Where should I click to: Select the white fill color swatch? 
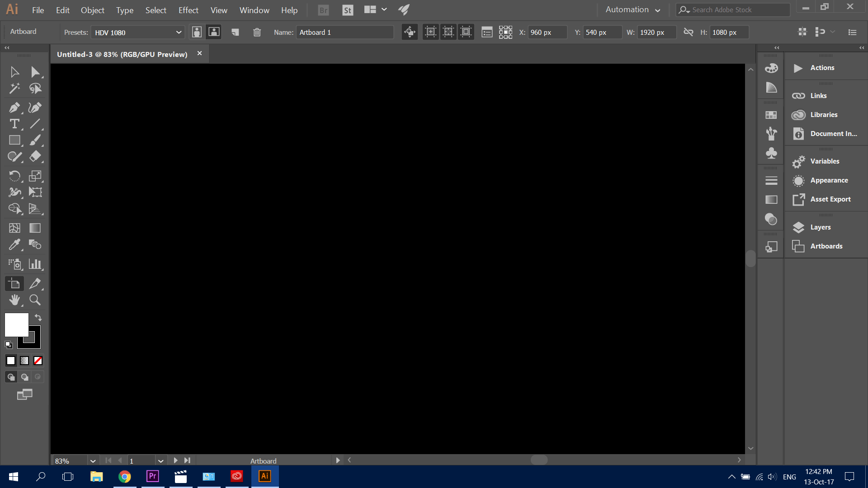point(17,324)
